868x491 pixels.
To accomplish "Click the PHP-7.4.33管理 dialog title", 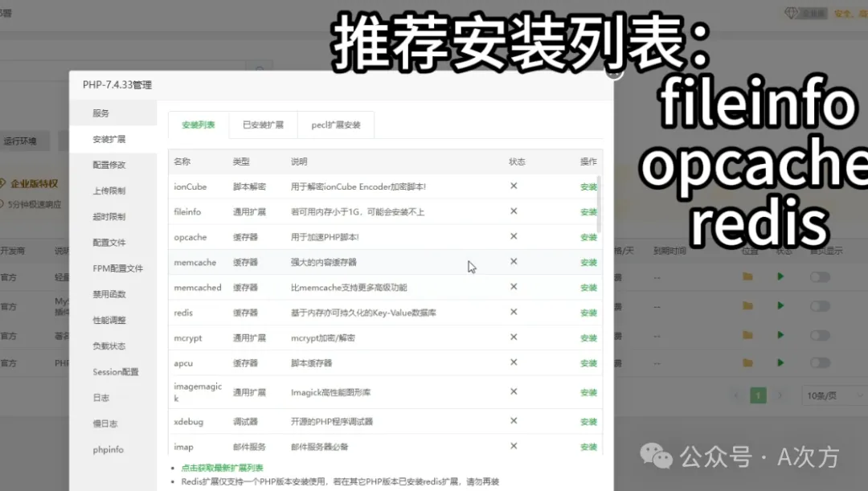I will [117, 85].
